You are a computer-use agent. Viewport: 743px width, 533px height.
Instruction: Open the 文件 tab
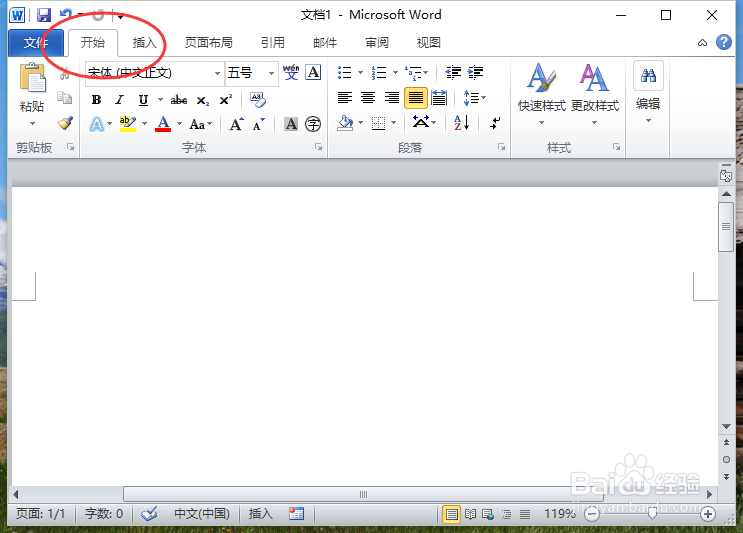tap(36, 43)
